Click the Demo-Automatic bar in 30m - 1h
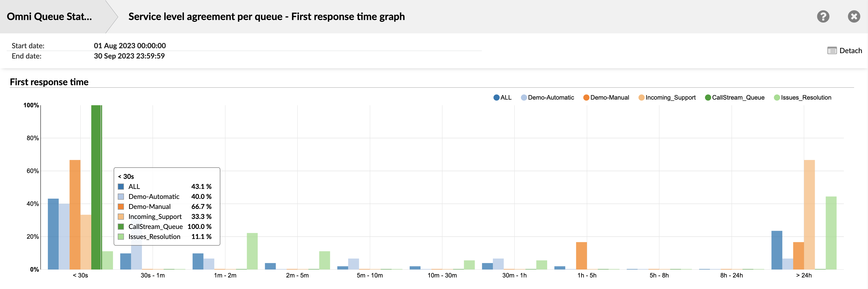The width and height of the screenshot is (868, 289). (x=498, y=264)
